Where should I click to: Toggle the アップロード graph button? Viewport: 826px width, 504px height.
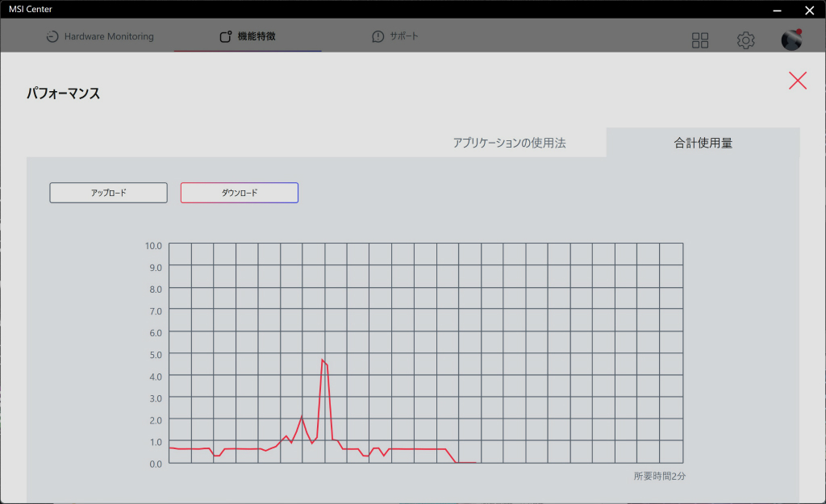pyautogui.click(x=109, y=193)
